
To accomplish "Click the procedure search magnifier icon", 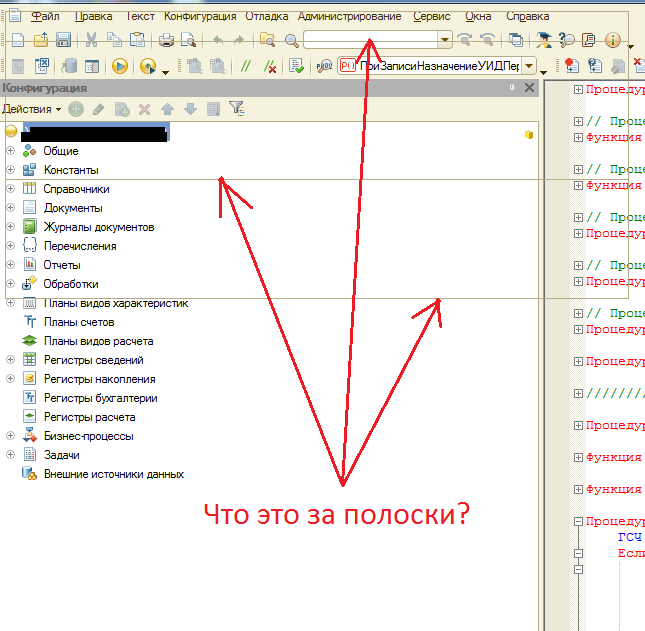I will click(324, 66).
